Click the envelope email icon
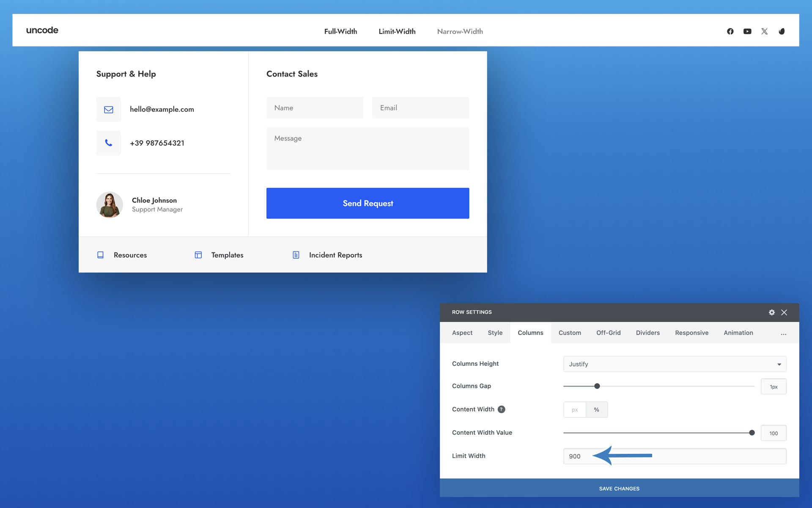This screenshot has width=812, height=508. click(x=109, y=109)
